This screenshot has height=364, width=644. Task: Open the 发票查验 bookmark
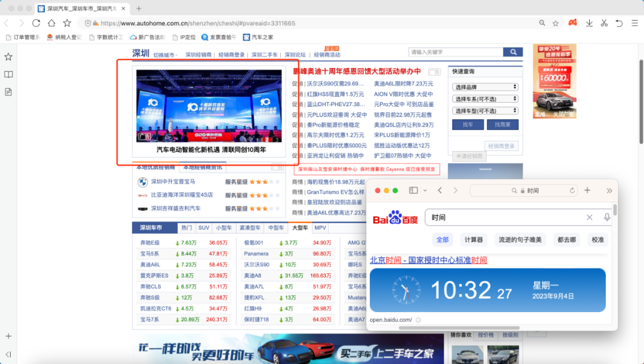[218, 37]
